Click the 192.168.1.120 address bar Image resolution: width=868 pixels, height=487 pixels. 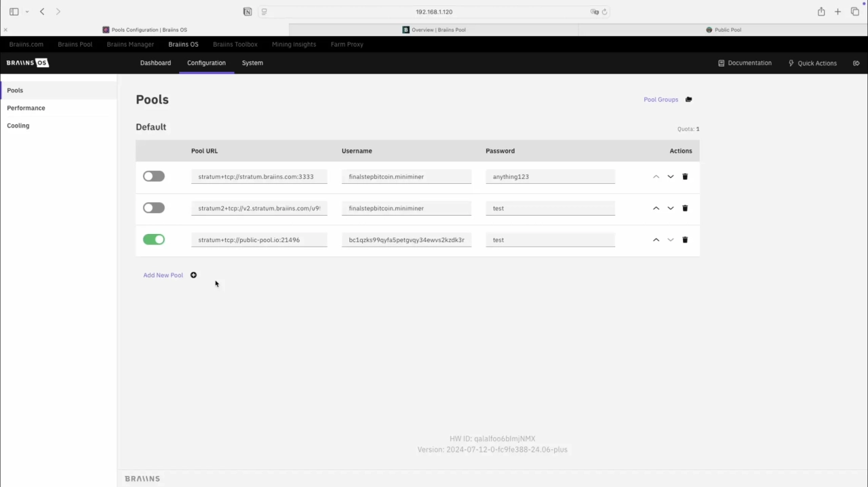(434, 12)
